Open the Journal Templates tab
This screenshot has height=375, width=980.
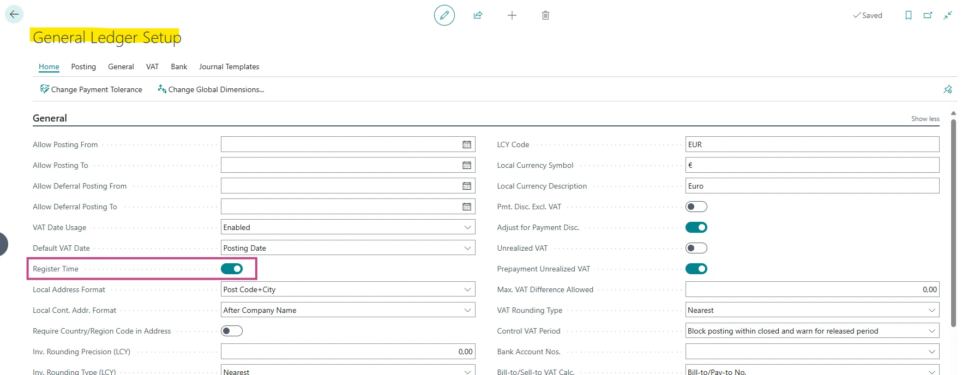pos(229,66)
